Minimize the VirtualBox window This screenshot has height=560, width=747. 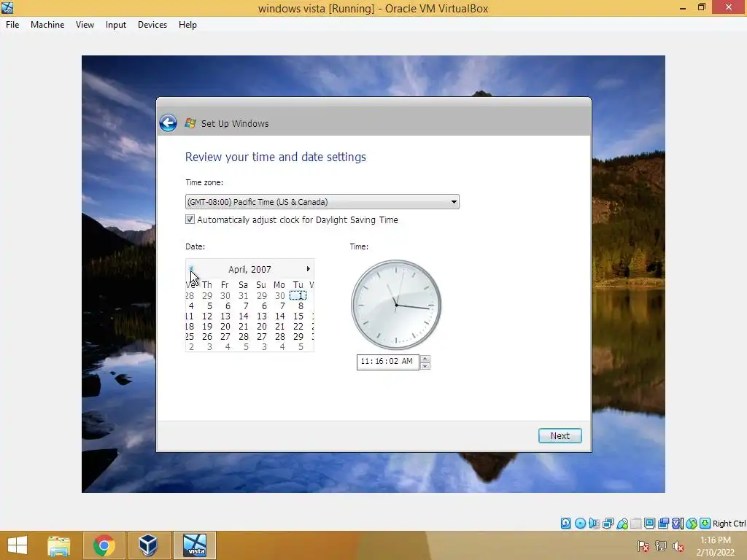pos(683,8)
